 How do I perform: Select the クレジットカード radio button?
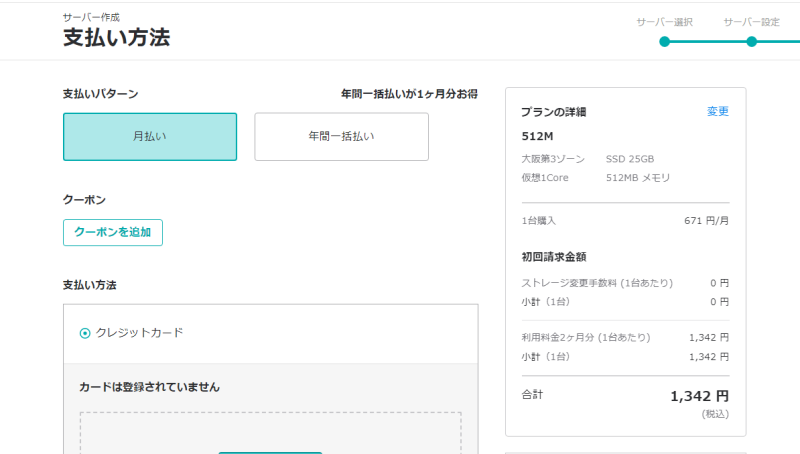coord(85,333)
